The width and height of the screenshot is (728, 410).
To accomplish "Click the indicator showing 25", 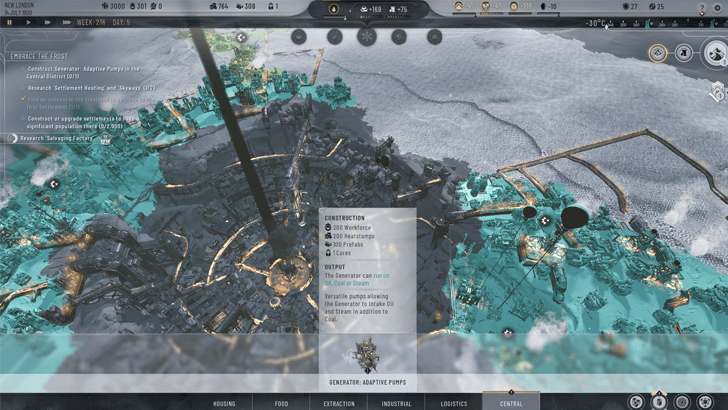I will (x=656, y=7).
